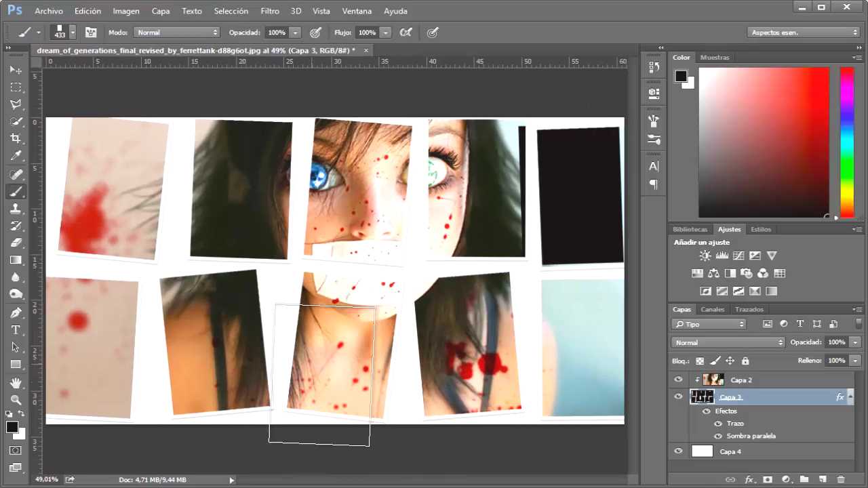Toggle Quick Mask mode
This screenshot has height=488, width=868.
[16, 450]
